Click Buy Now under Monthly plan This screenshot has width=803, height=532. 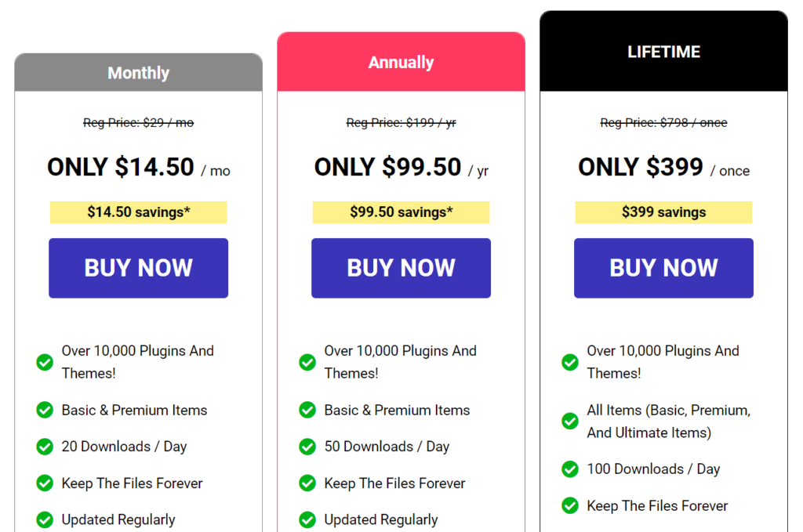point(138,268)
